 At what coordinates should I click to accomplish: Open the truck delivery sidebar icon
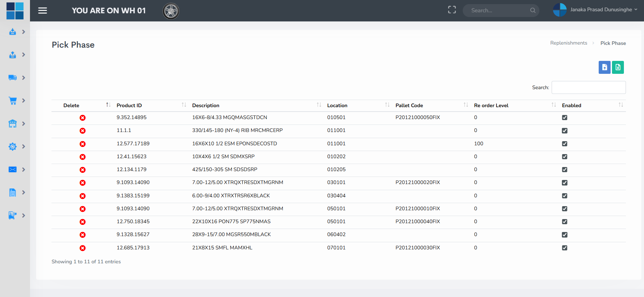tap(13, 78)
